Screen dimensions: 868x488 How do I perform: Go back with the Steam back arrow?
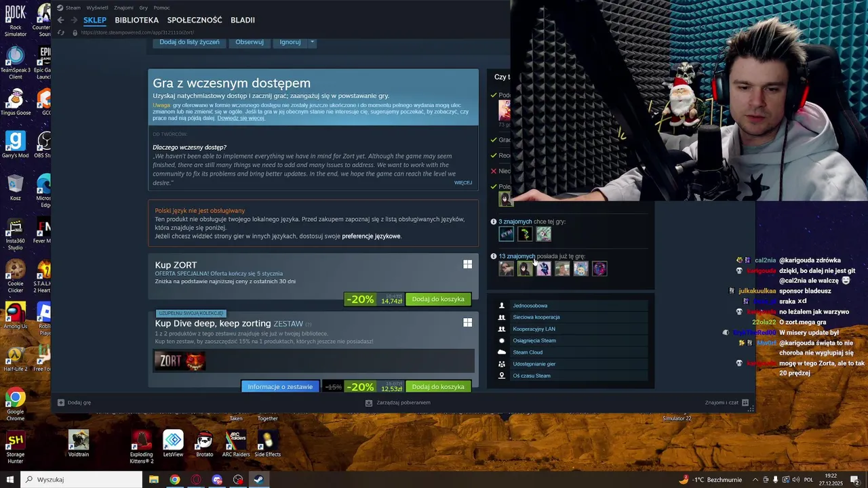(x=60, y=20)
